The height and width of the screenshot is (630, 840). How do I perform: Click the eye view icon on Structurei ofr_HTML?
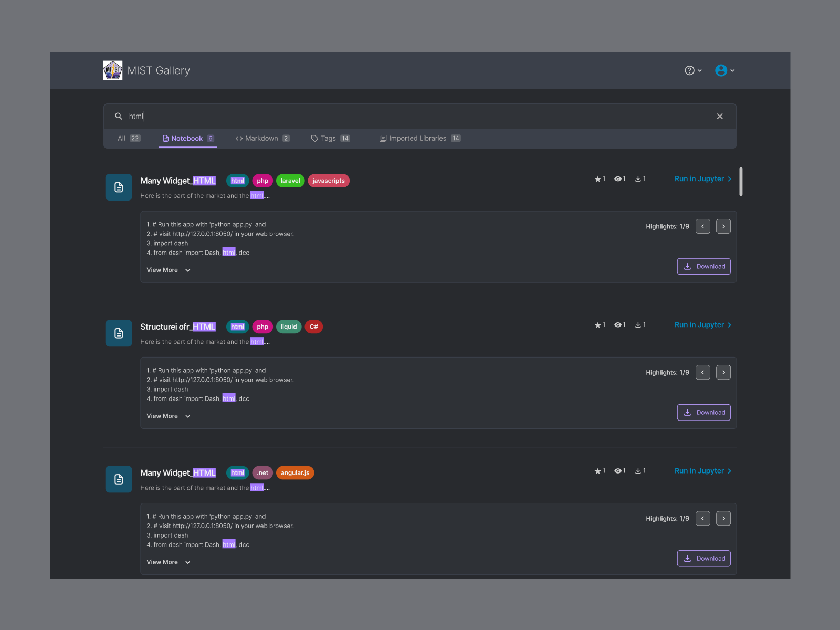point(618,325)
